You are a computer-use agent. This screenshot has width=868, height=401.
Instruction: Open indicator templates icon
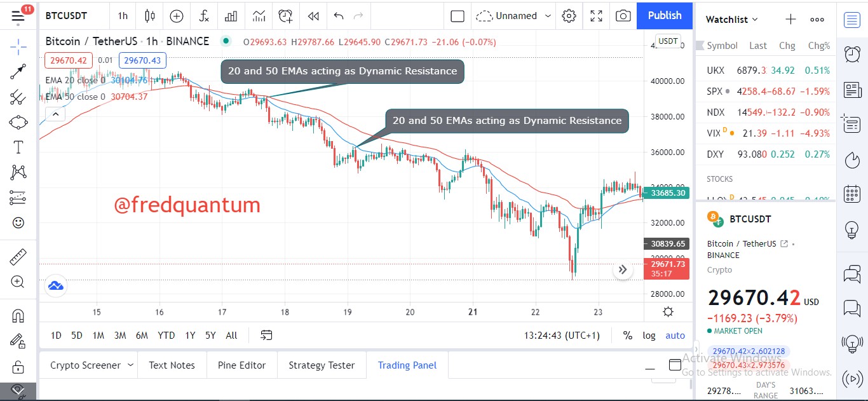[x=259, y=16]
